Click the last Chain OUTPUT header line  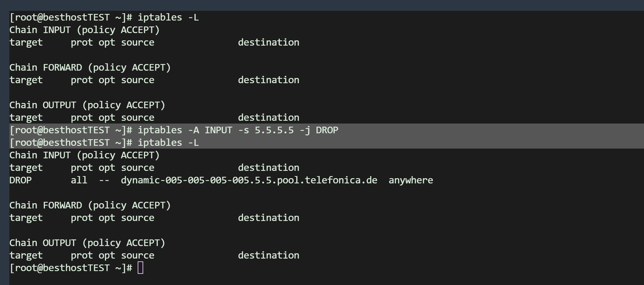click(87, 243)
